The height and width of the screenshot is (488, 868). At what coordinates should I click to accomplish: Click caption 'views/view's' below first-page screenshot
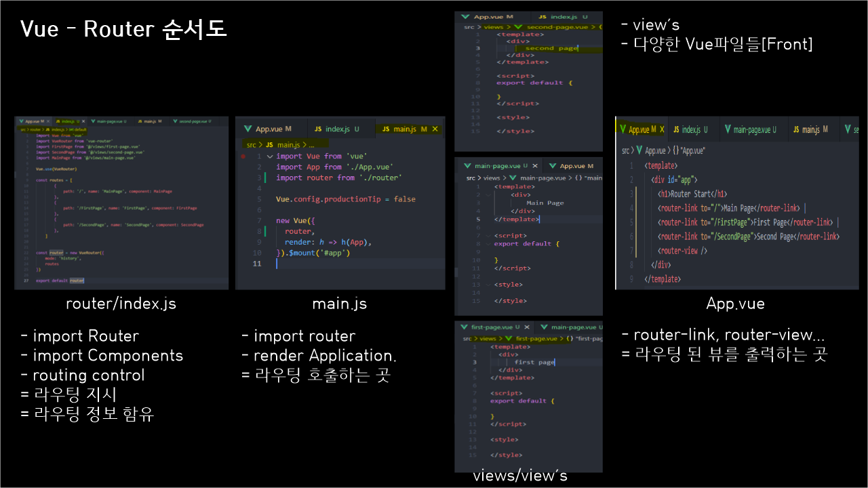tap(520, 476)
